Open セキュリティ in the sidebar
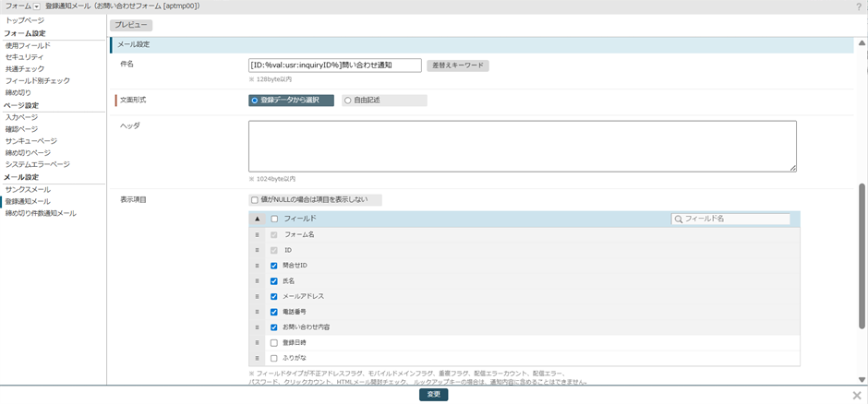 24,57
